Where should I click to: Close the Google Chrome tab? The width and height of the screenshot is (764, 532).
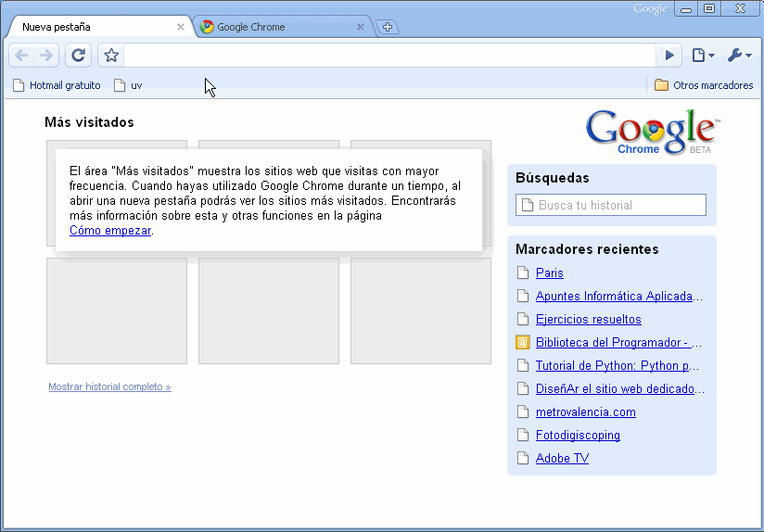click(x=360, y=27)
